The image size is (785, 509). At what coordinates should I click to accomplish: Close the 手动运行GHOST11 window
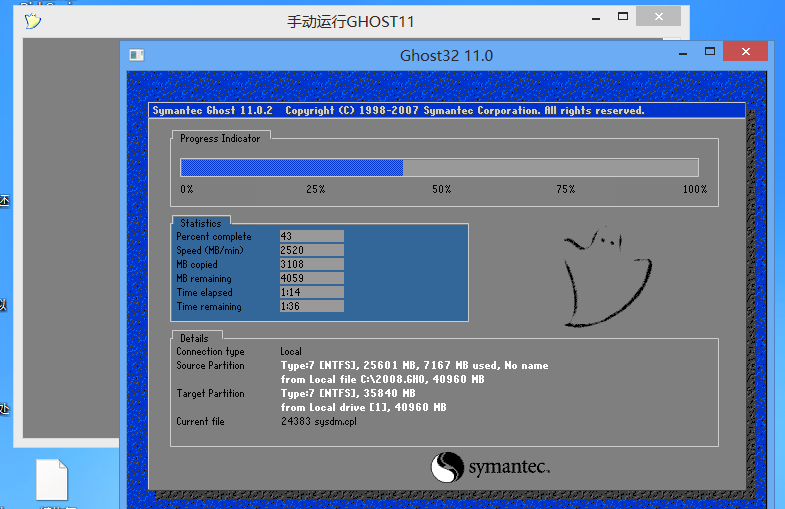point(658,17)
